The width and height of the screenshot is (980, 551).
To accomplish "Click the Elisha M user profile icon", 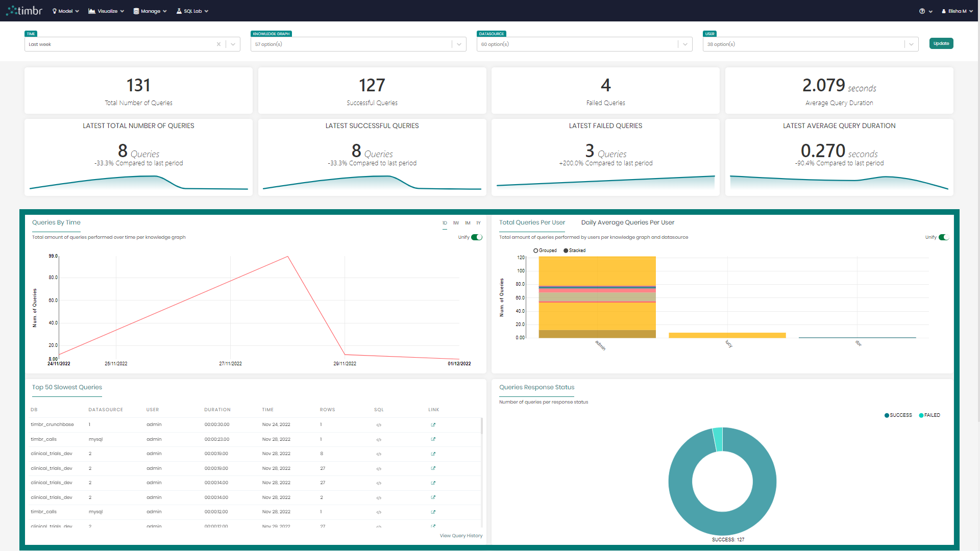I will pyautogui.click(x=945, y=11).
